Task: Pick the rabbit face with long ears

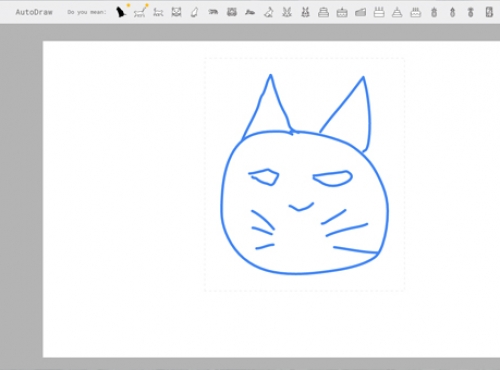Action: (x=287, y=13)
